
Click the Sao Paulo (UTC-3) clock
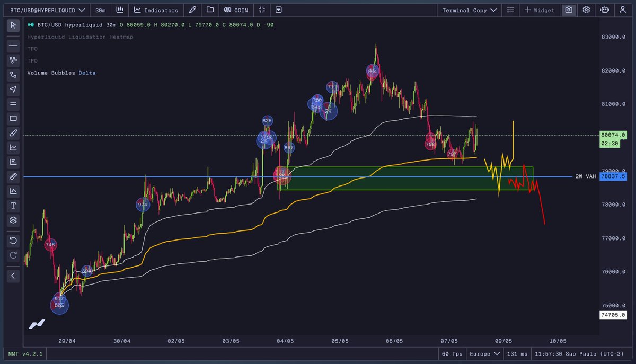(x=579, y=353)
